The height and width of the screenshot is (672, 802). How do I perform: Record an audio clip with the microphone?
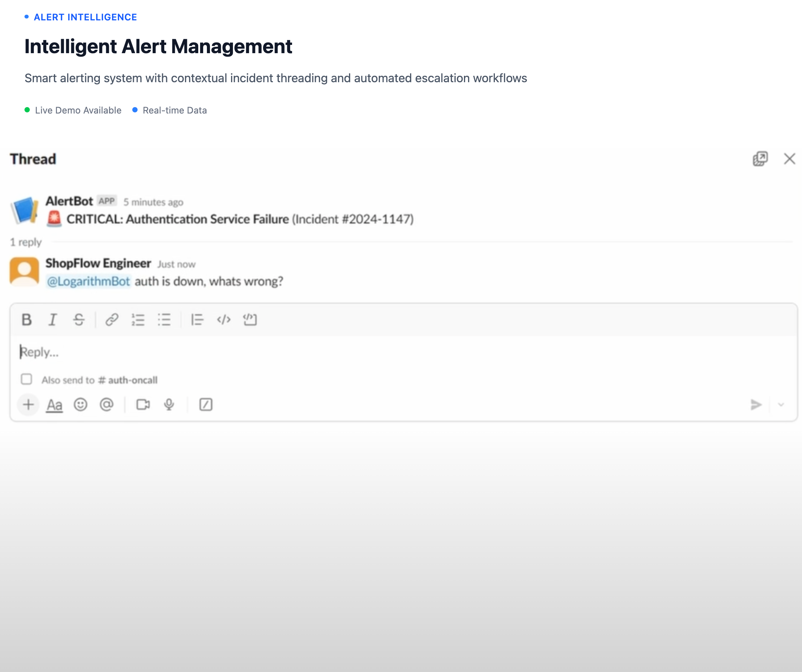tap(169, 405)
